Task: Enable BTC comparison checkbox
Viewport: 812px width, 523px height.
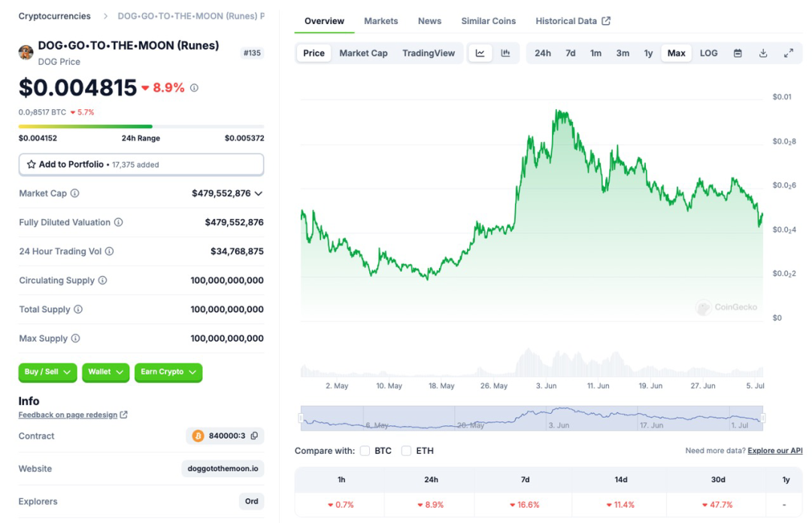Action: 365,451
